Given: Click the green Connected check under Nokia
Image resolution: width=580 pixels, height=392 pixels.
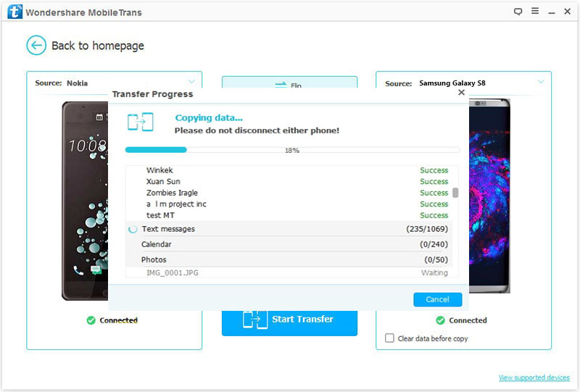Looking at the screenshot, I should [x=91, y=320].
